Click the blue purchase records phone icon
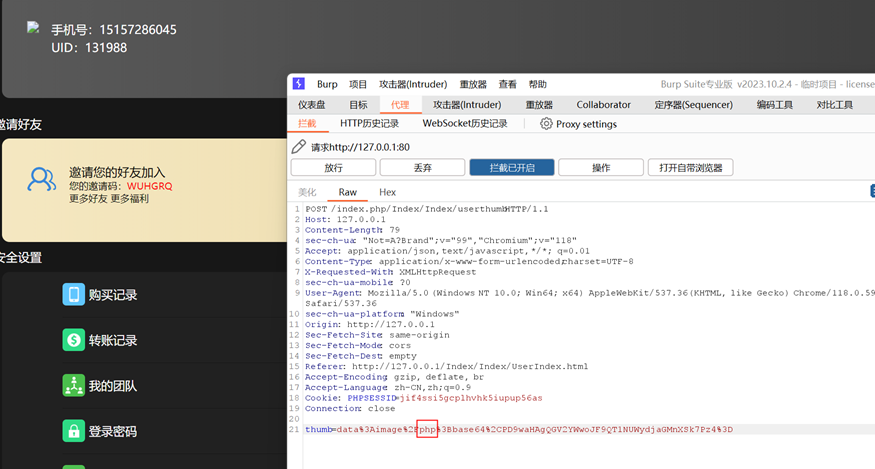The height and width of the screenshot is (469, 875). tap(74, 294)
